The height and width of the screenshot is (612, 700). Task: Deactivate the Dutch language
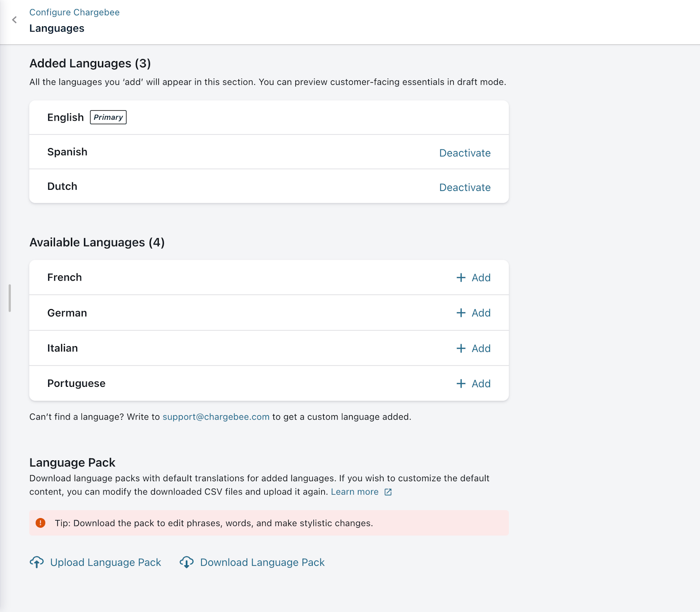[x=465, y=187]
